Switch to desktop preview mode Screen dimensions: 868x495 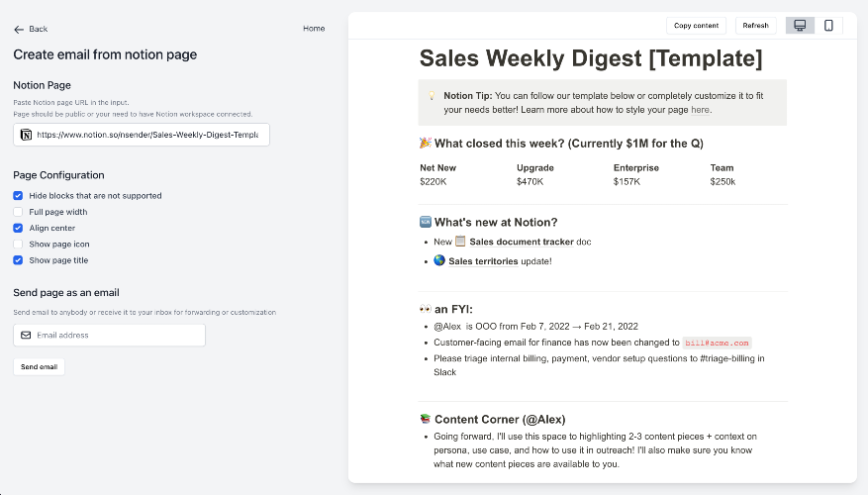tap(800, 26)
